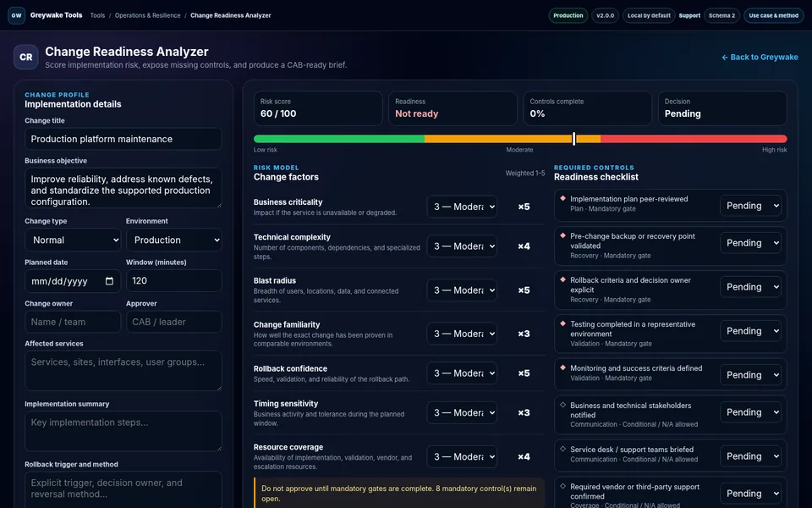
Task: Click the CR analyzer badge icon
Action: point(26,57)
